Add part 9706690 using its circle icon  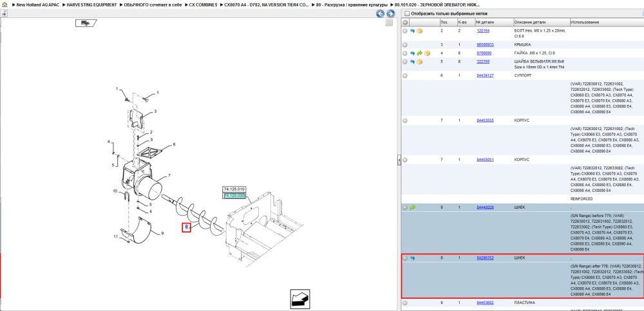(x=405, y=53)
